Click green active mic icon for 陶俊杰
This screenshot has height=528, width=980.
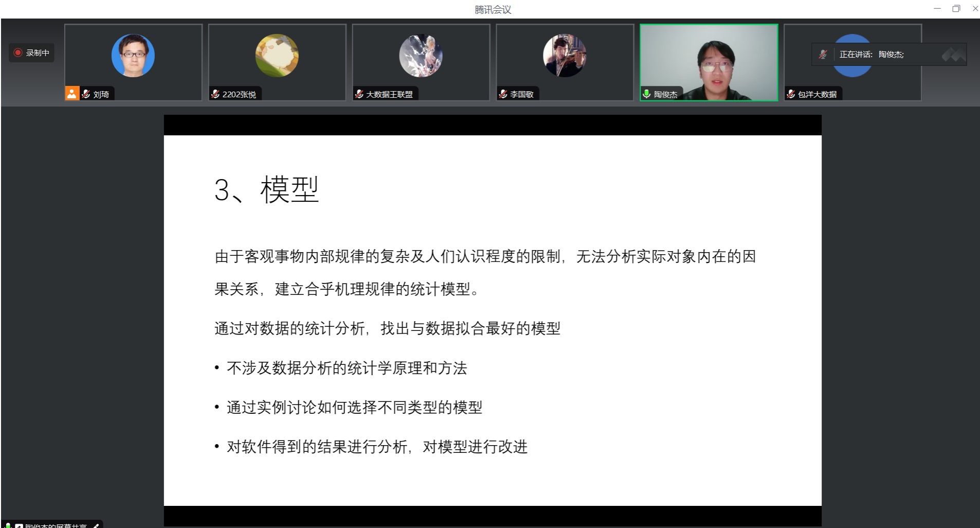coord(647,94)
